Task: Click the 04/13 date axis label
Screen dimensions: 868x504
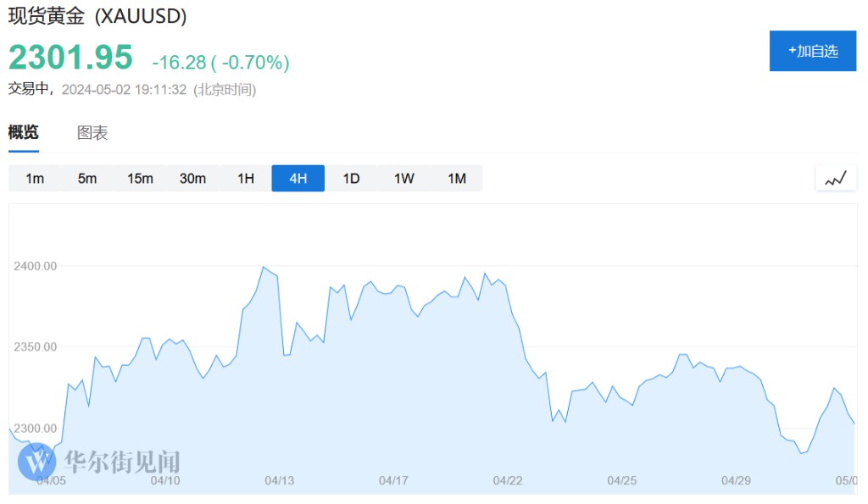Action: point(279,480)
